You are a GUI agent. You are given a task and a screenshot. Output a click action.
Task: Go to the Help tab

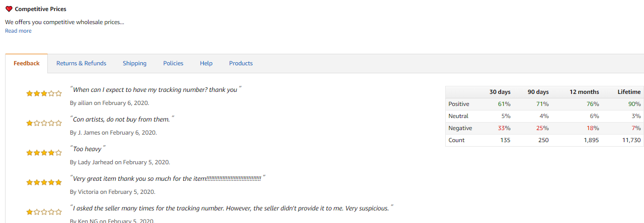coord(206,63)
